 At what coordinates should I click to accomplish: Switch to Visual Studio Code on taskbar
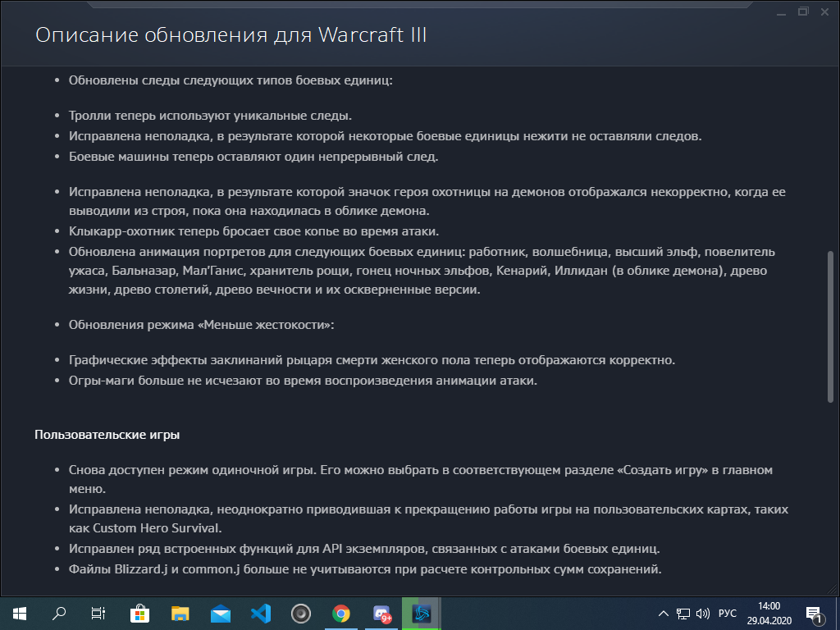(x=261, y=614)
